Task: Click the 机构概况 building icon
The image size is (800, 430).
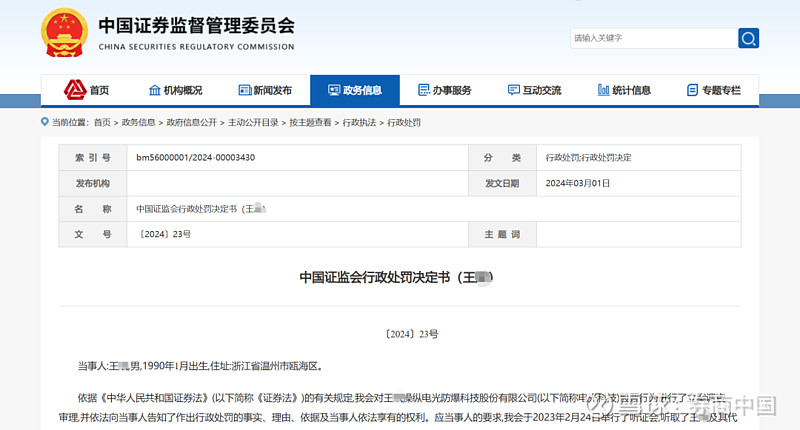Action: (155, 90)
